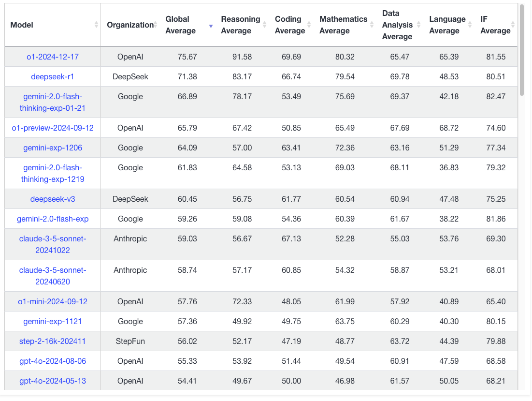
Task: Select coding value 50.00
Action: coord(291,381)
